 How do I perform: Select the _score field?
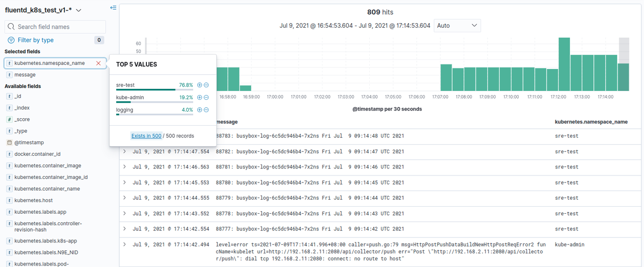(x=22, y=119)
